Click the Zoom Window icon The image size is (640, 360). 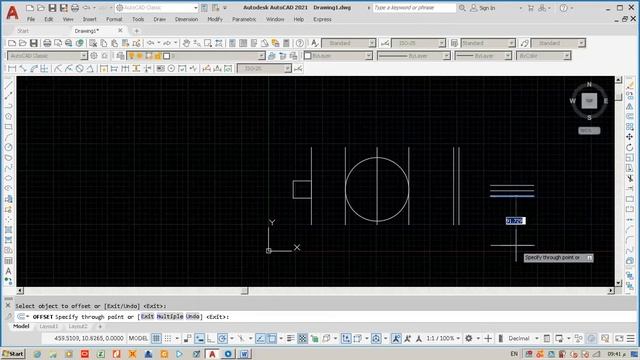click(208, 43)
